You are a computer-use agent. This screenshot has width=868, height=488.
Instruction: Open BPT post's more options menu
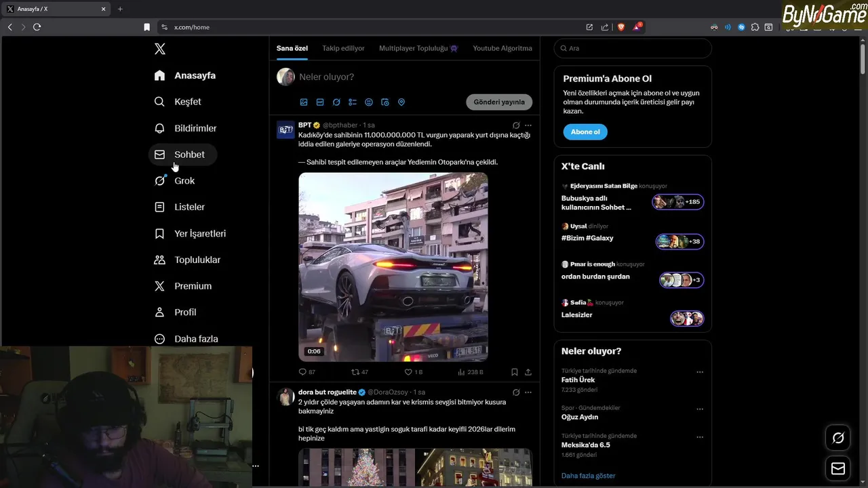pyautogui.click(x=528, y=125)
